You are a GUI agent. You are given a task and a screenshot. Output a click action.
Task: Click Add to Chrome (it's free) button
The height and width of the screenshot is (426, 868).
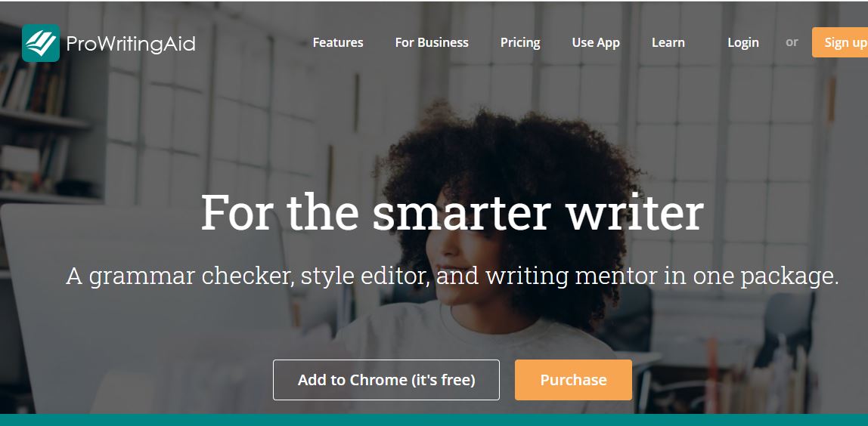(x=386, y=380)
